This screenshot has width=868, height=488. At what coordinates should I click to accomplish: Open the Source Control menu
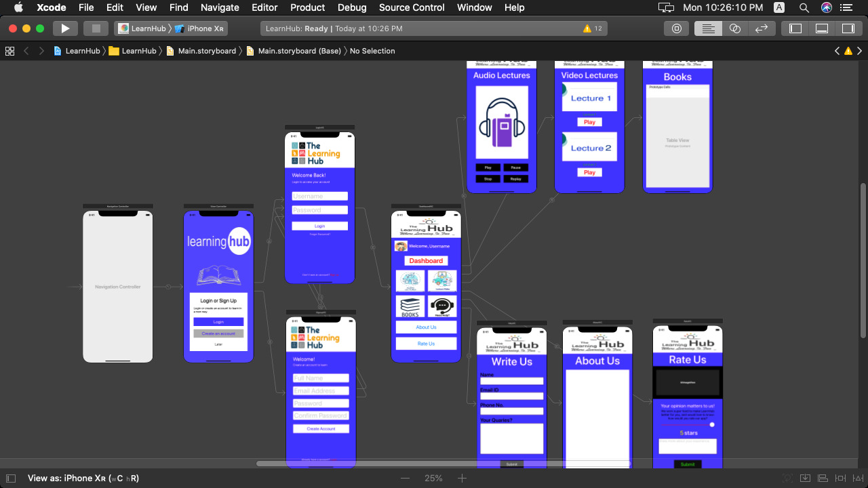tap(412, 7)
